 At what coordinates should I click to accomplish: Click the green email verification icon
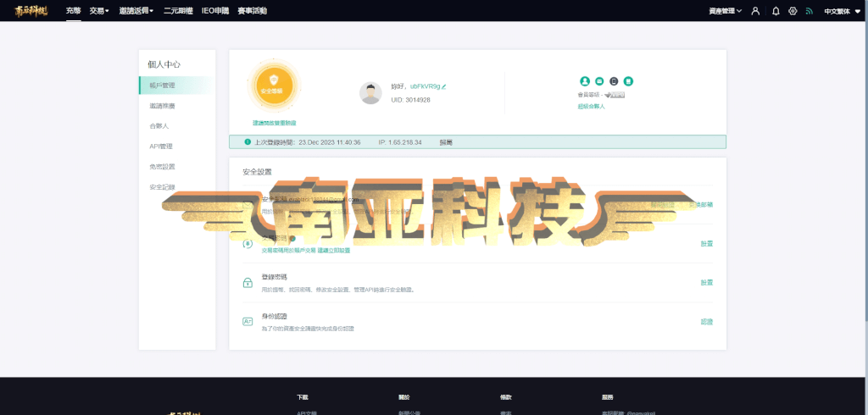pyautogui.click(x=599, y=81)
